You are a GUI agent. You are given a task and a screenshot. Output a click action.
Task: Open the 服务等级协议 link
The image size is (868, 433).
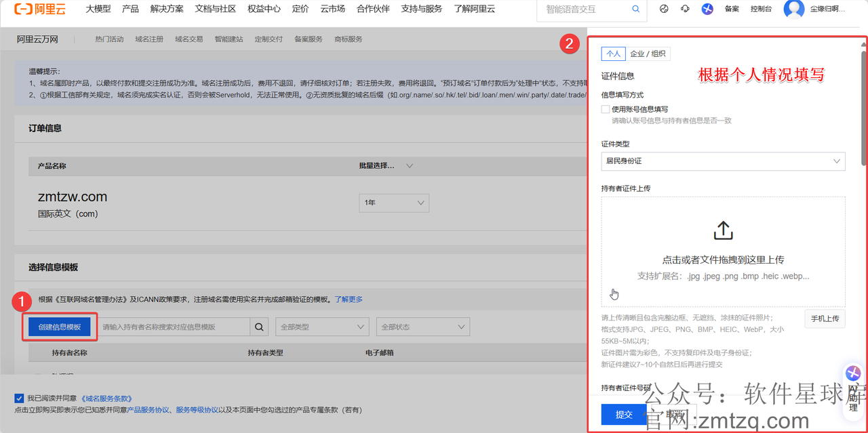point(197,410)
